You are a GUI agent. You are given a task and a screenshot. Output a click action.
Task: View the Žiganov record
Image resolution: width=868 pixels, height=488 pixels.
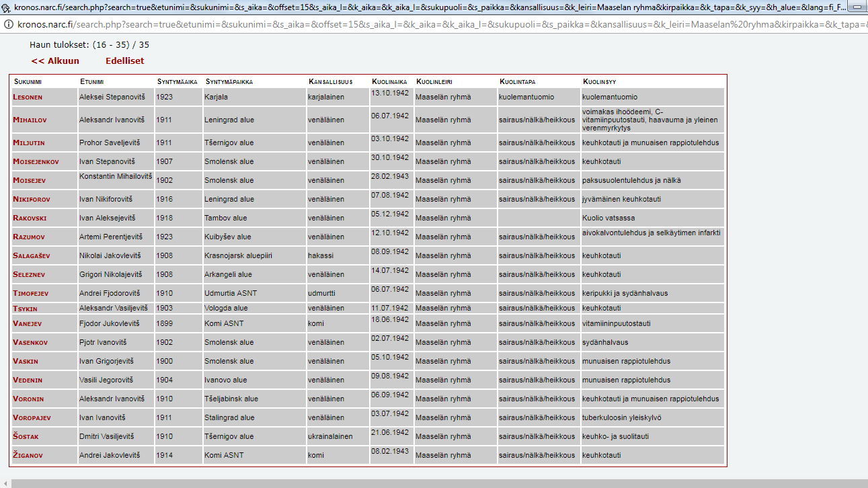(x=28, y=456)
